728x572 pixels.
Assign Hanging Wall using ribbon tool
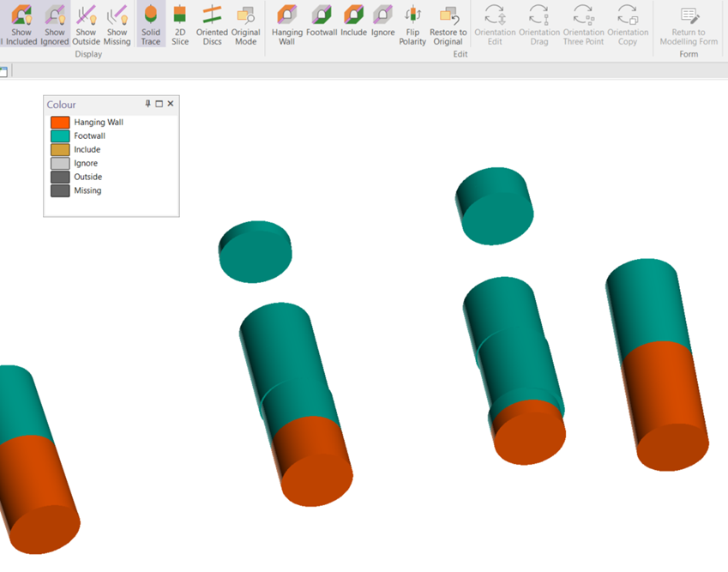[x=287, y=24]
